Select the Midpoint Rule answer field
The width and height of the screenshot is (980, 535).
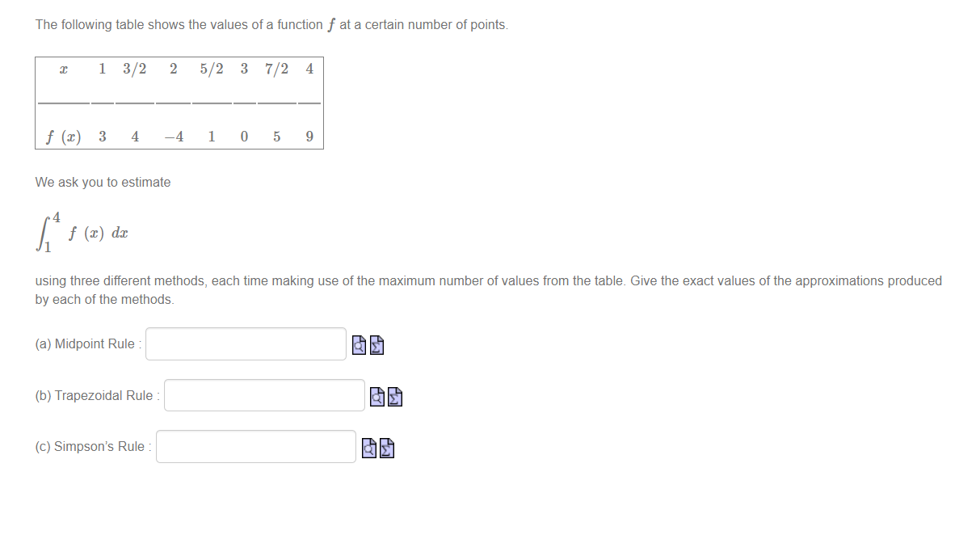coord(245,343)
